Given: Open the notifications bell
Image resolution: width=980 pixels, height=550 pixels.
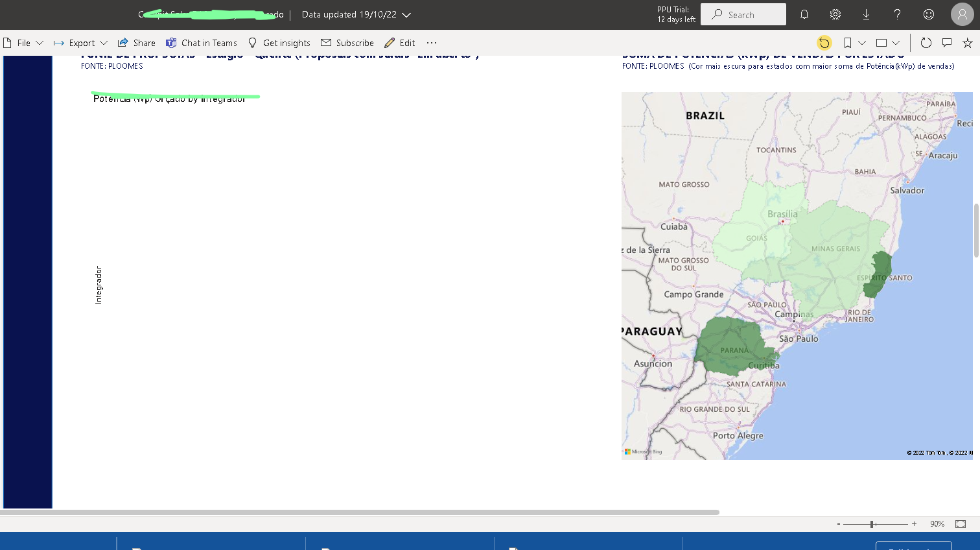Looking at the screenshot, I should pyautogui.click(x=804, y=14).
